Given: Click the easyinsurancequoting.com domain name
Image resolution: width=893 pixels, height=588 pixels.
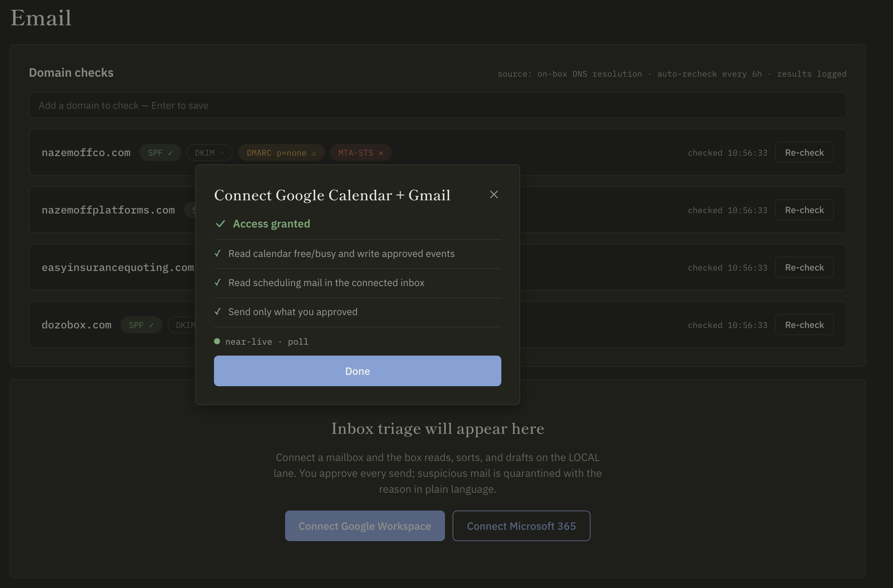Looking at the screenshot, I should [118, 268].
